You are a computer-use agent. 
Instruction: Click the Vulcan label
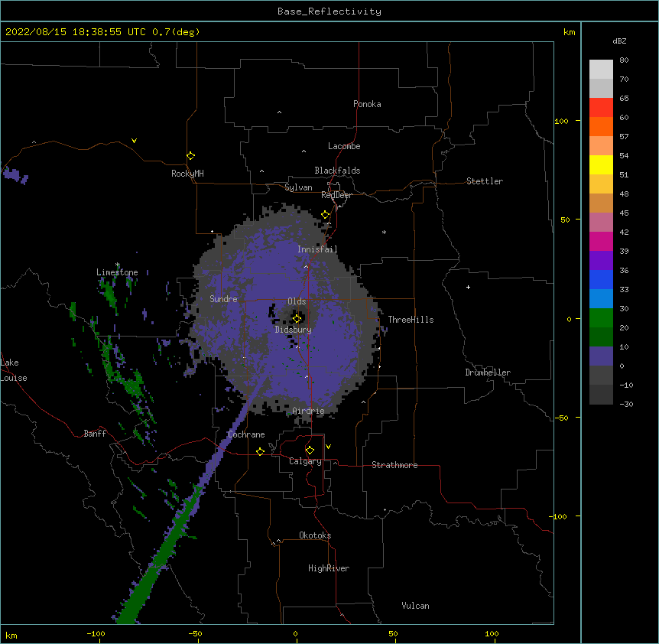[x=415, y=606]
